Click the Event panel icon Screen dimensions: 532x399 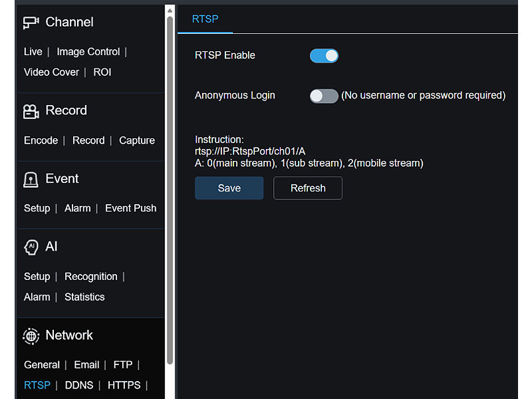tap(30, 179)
